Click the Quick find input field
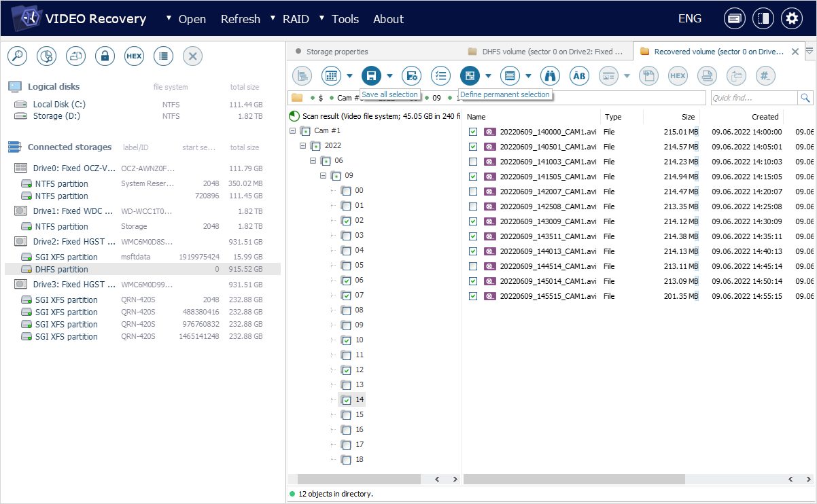Viewport: 817px width, 504px height. 754,98
